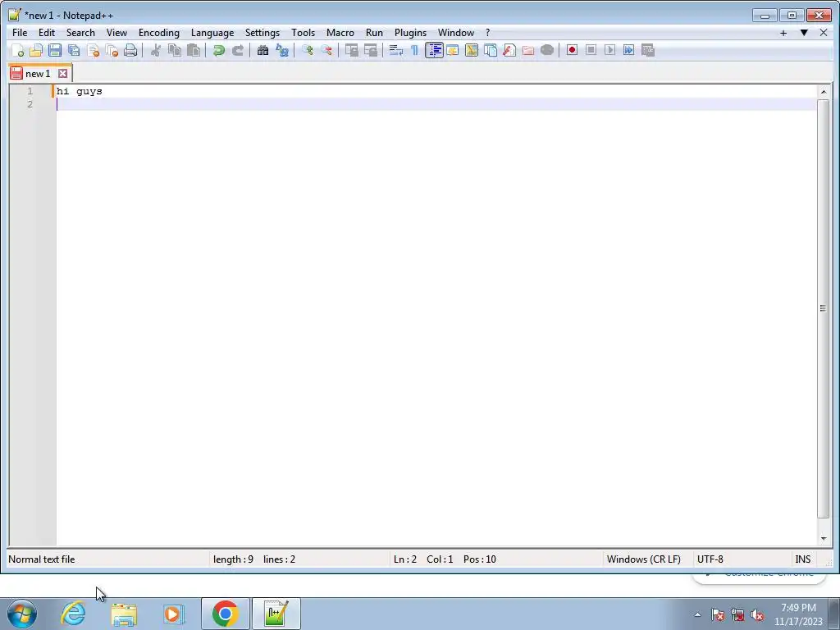The height and width of the screenshot is (630, 840).
Task: Select the new 1 document tab
Action: pos(38,73)
